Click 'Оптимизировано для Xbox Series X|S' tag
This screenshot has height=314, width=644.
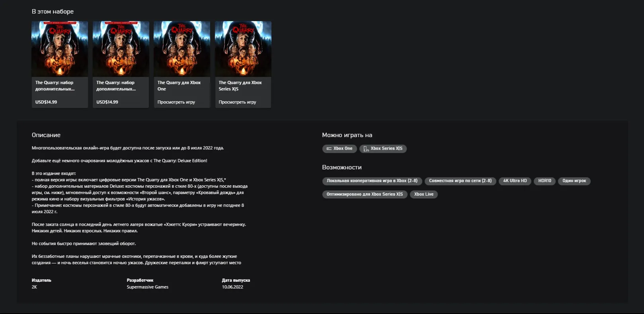tap(365, 194)
